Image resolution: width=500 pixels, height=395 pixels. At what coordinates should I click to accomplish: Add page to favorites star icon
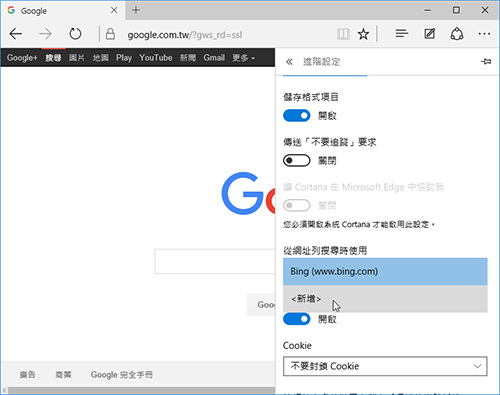[x=363, y=34]
